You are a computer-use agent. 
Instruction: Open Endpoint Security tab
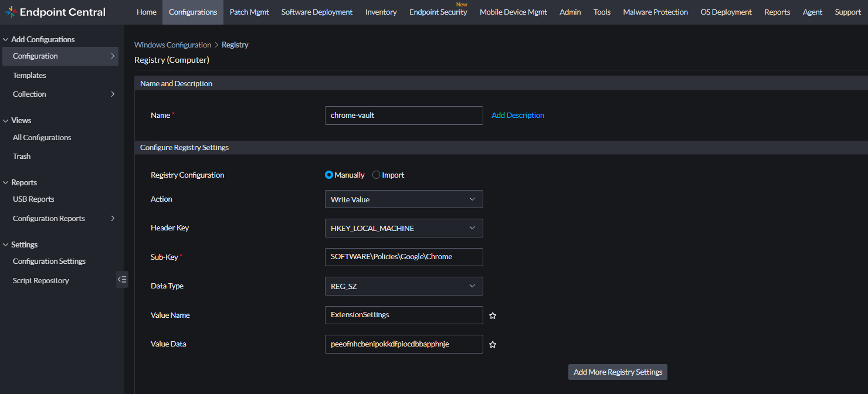pos(438,12)
